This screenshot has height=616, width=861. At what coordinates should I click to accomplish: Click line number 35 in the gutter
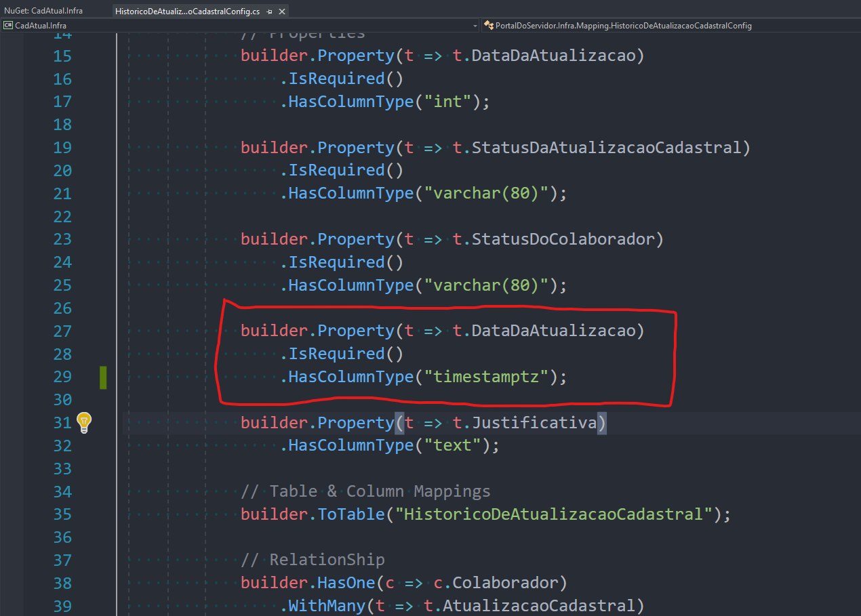[x=62, y=514]
